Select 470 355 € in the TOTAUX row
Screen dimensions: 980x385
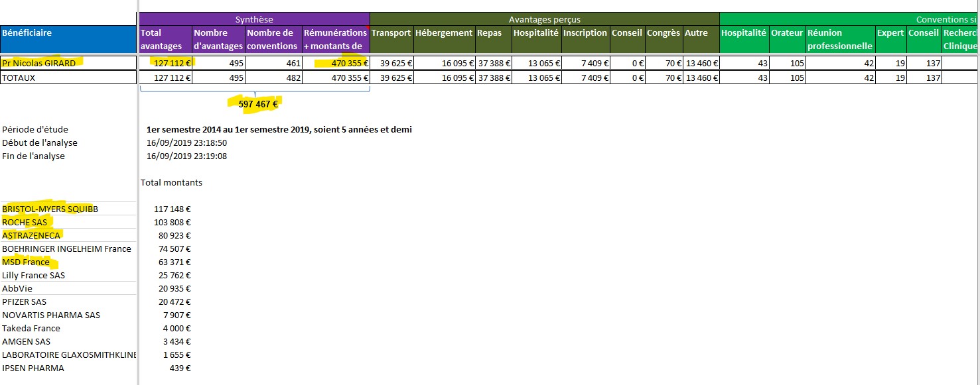(x=336, y=78)
